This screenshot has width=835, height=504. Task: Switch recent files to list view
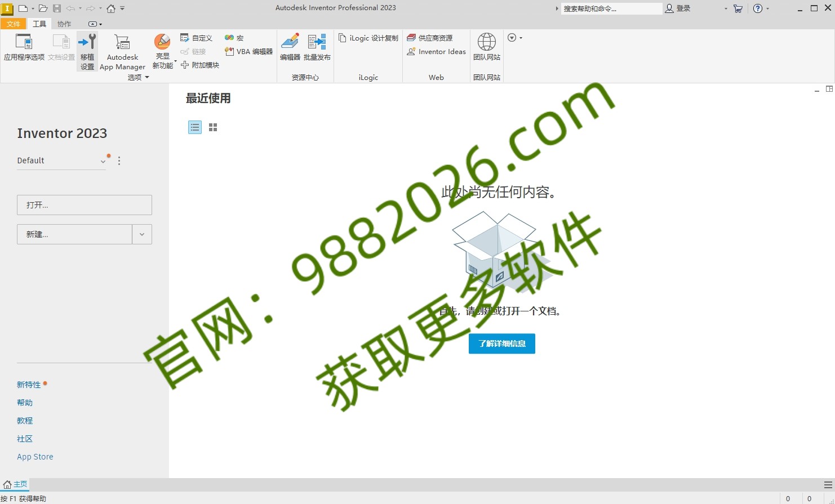(x=194, y=127)
